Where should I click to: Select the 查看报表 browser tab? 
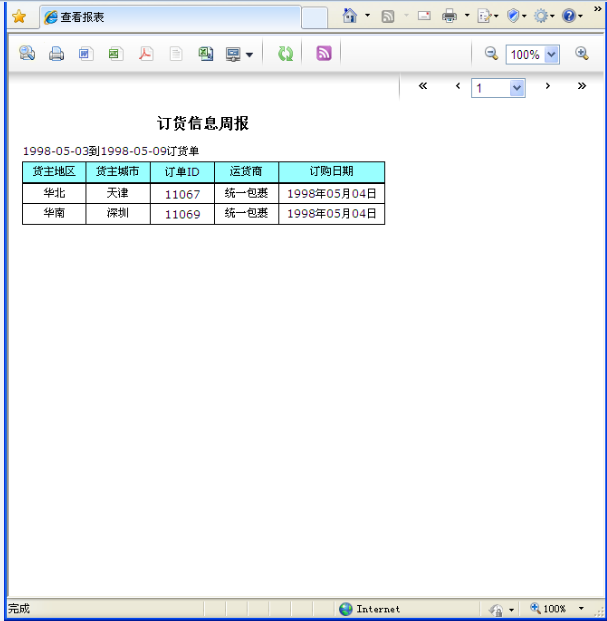tap(170, 17)
